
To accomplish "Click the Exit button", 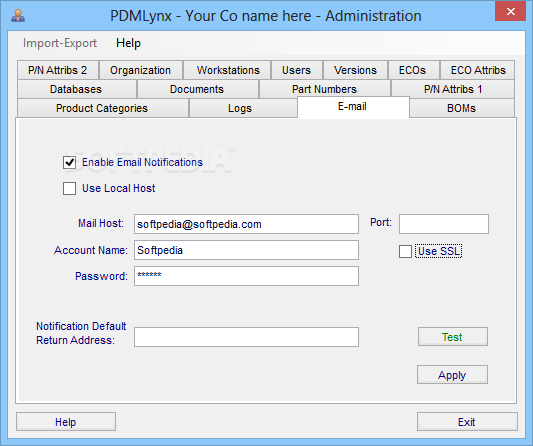I will click(467, 422).
